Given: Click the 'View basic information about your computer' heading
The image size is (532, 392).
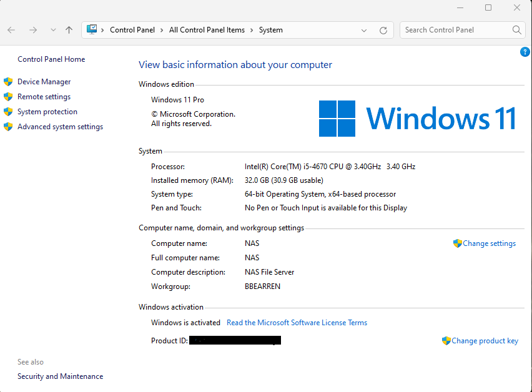Looking at the screenshot, I should (x=235, y=65).
